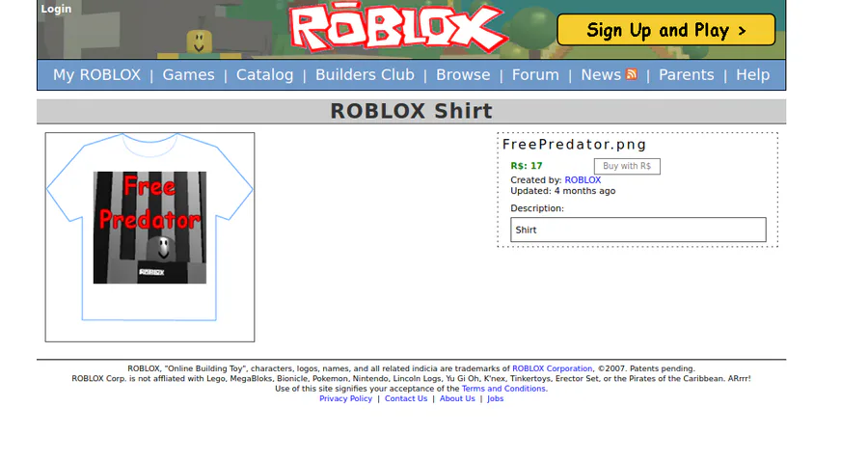Open the Catalog page

[264, 74]
